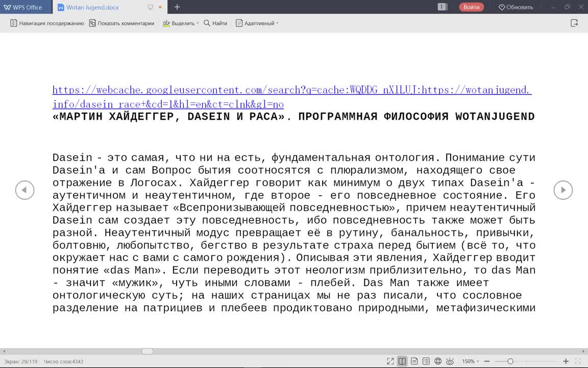This screenshot has height=368, width=588.
Task: Expand the Адаптивный dropdown arrow
Action: (277, 24)
